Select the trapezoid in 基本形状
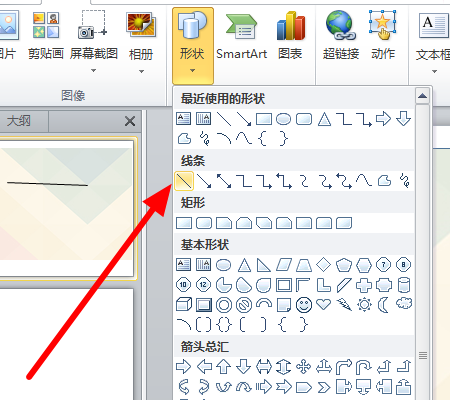This screenshot has width=450, height=400. click(x=304, y=265)
